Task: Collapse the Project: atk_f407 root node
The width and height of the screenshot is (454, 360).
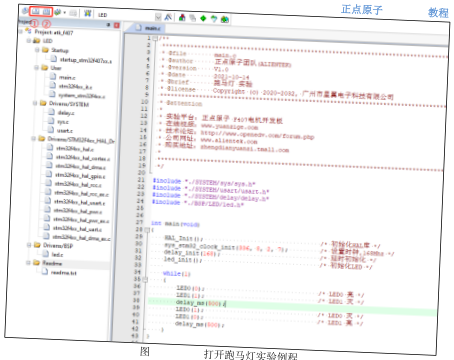Action: tap(21, 31)
